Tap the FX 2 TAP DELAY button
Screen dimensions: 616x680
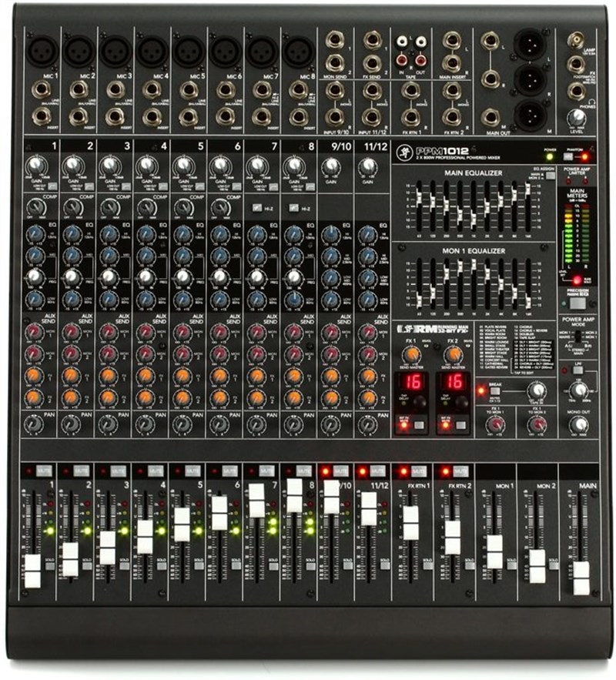460,402
